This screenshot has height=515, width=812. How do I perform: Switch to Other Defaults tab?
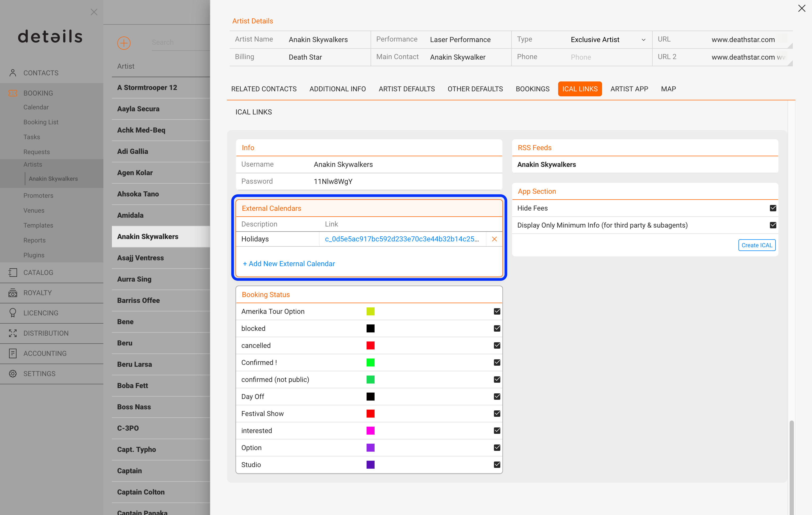click(475, 89)
